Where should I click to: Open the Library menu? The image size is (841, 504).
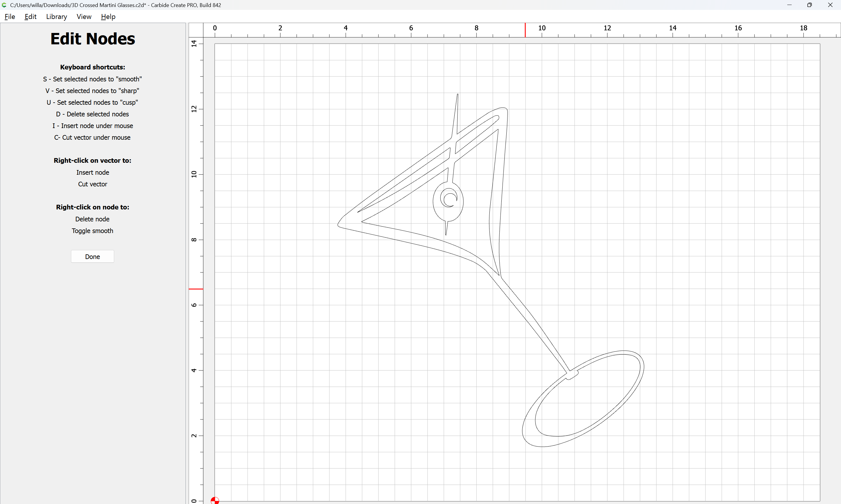pos(56,17)
